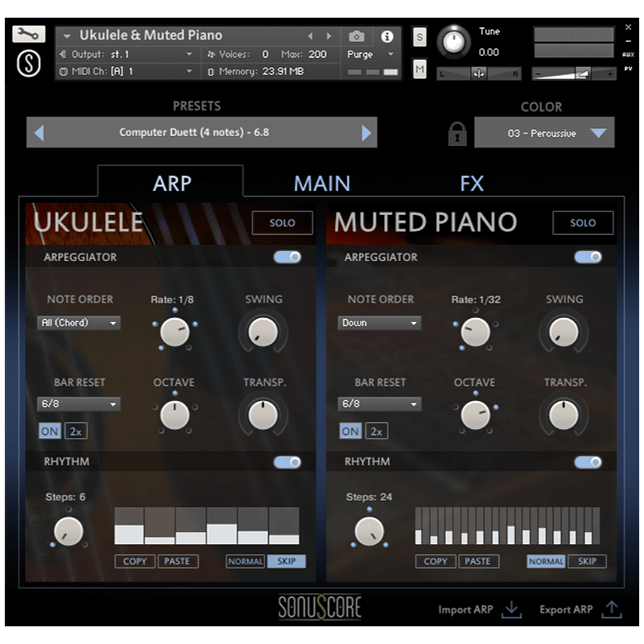Solo the Muted Piano instrument
Image resolution: width=644 pixels, height=644 pixels.
pyautogui.click(x=583, y=223)
